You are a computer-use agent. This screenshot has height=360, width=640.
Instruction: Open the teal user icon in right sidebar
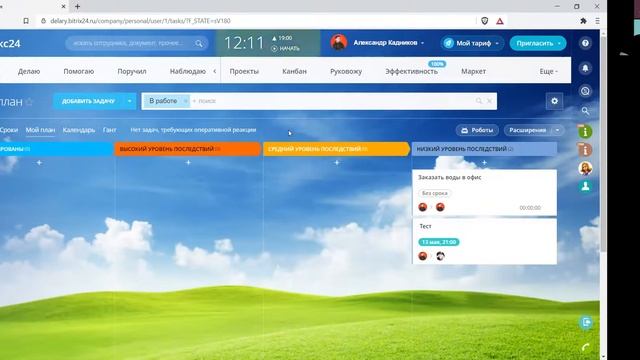585,187
